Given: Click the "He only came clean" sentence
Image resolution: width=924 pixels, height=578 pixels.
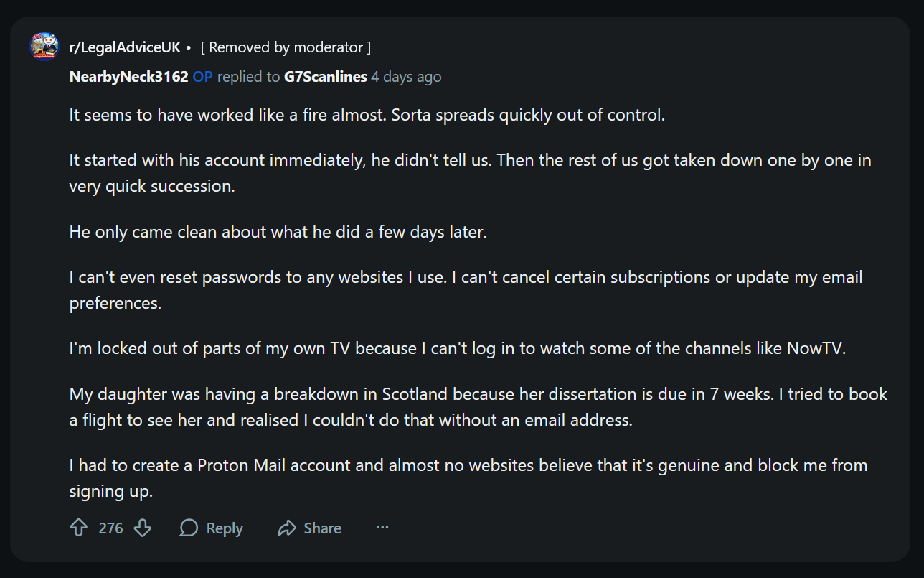Looking at the screenshot, I should click(278, 233).
